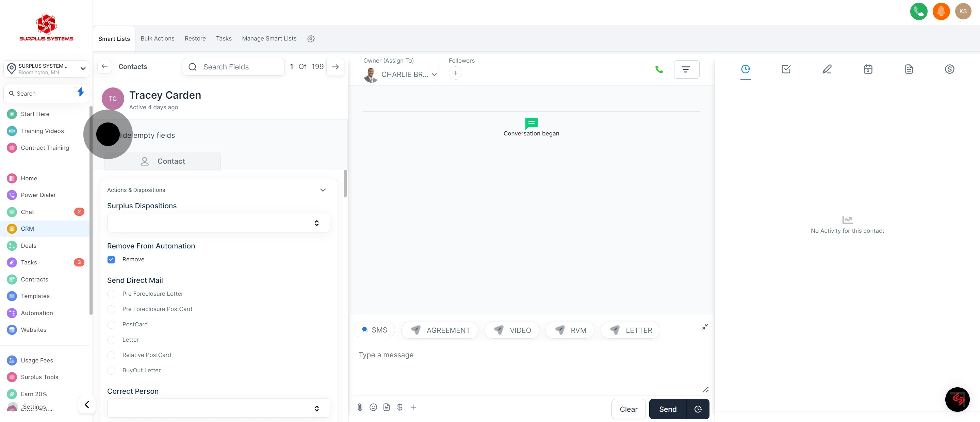This screenshot has width=980, height=422.
Task: Uncheck the Remove from automation checkbox
Action: point(112,260)
